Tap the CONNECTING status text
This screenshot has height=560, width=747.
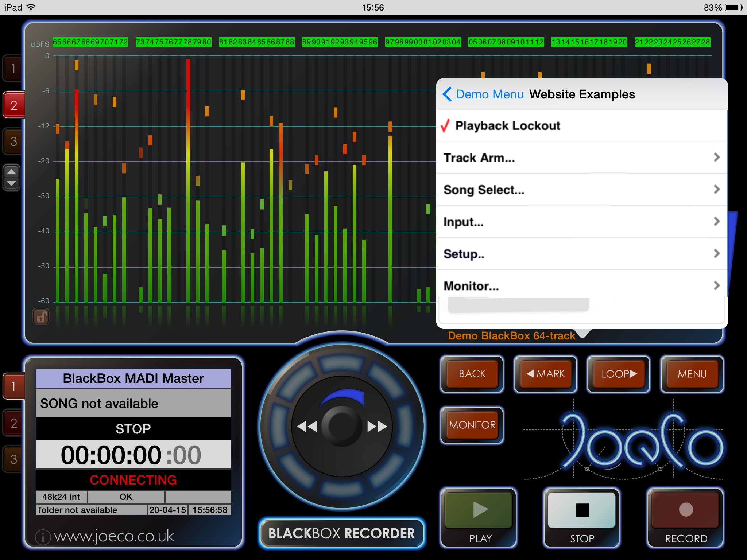(133, 480)
